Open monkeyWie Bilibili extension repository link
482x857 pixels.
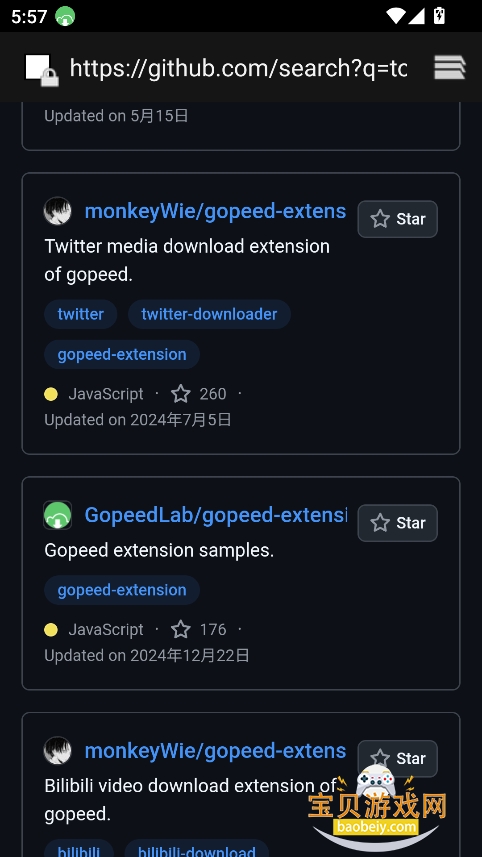pos(215,750)
